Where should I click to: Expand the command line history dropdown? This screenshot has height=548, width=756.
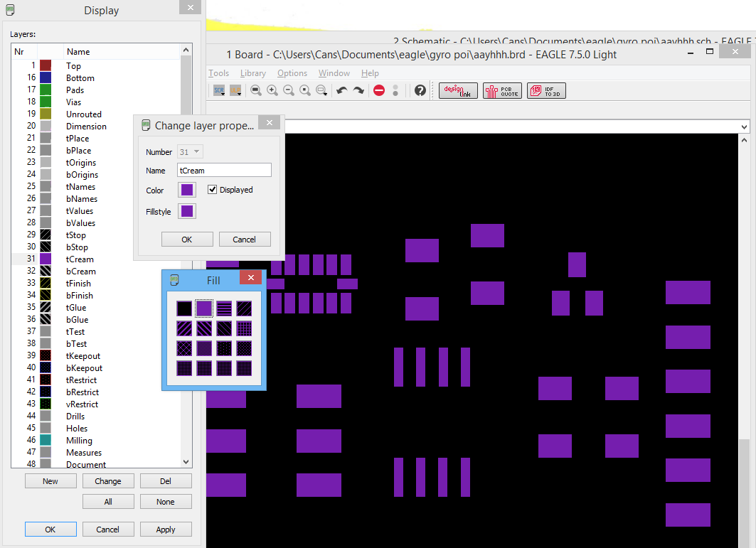click(x=744, y=127)
